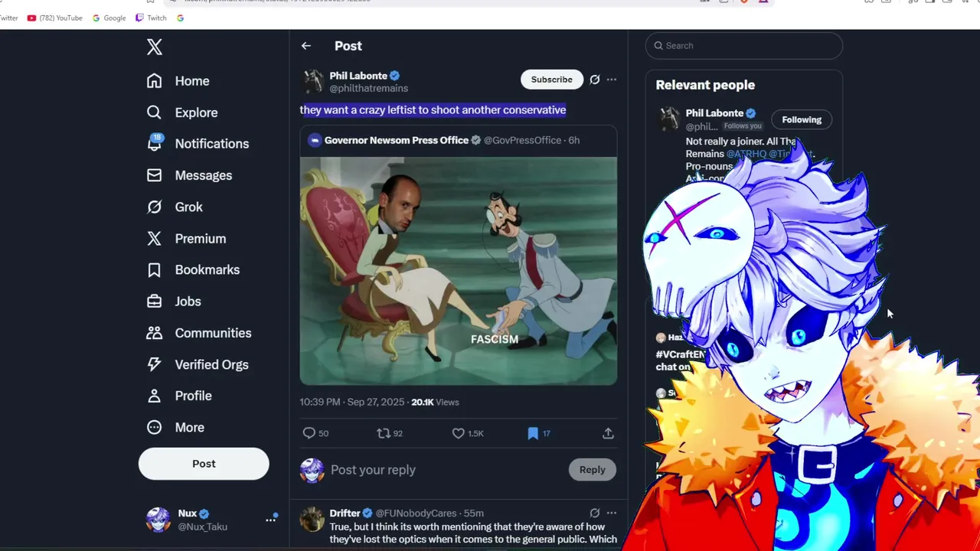Like the post with heart icon

[x=458, y=433]
